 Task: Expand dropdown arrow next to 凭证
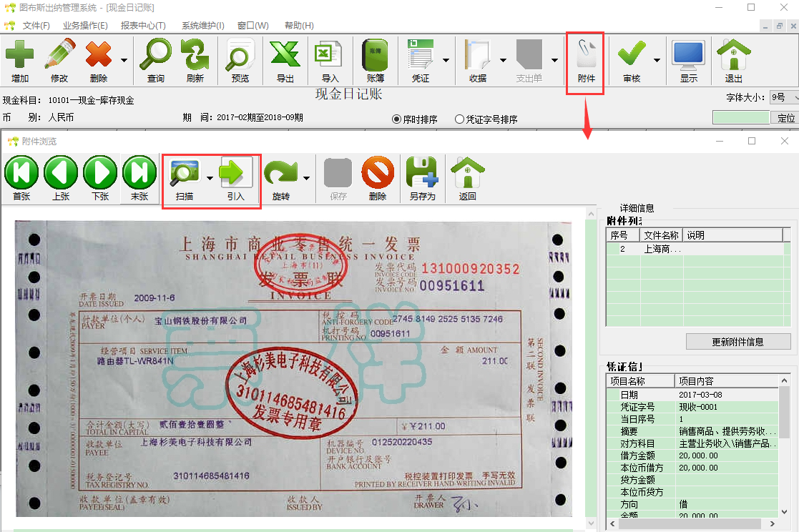(446, 60)
